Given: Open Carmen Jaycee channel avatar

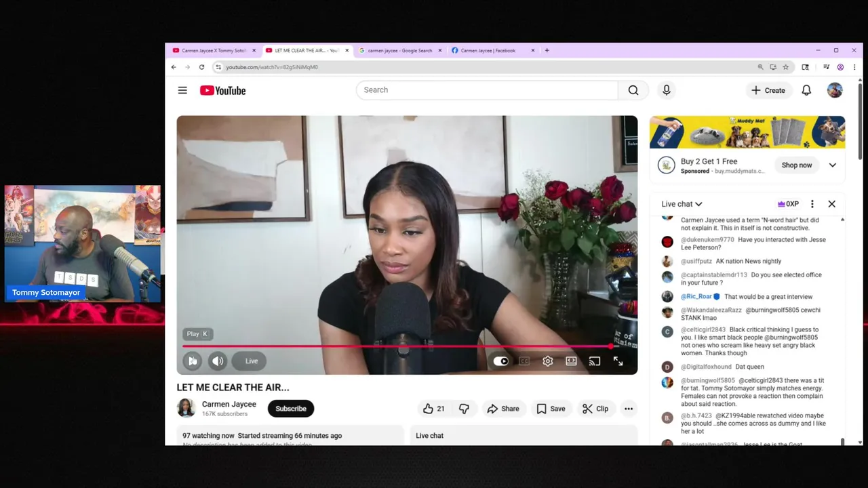Looking at the screenshot, I should coord(186,408).
